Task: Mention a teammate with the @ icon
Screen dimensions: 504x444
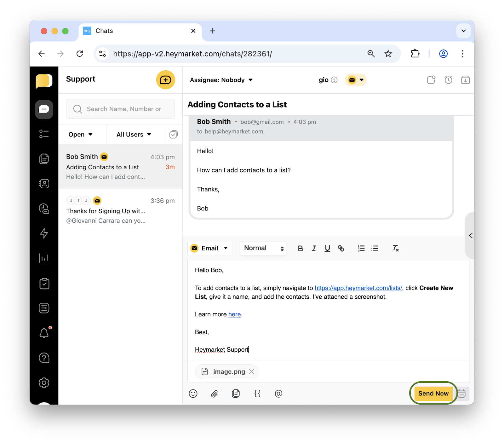Action: point(278,394)
